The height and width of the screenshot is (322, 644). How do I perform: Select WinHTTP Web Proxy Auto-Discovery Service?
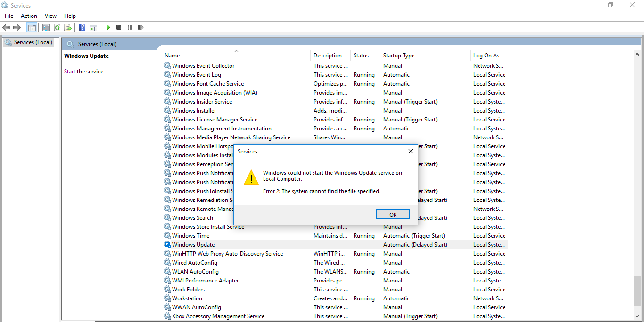tap(335, 254)
